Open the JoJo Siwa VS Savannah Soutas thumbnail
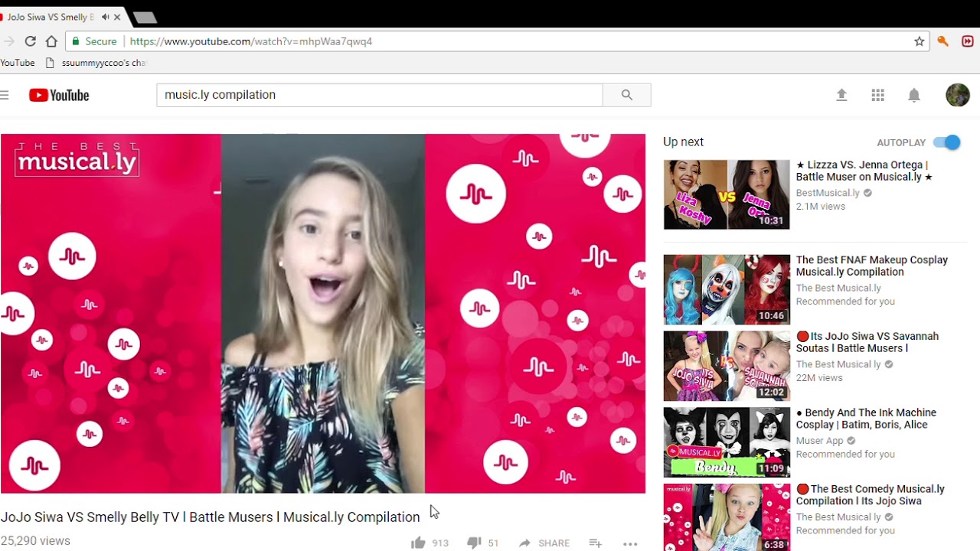This screenshot has height=551, width=980. click(x=727, y=366)
